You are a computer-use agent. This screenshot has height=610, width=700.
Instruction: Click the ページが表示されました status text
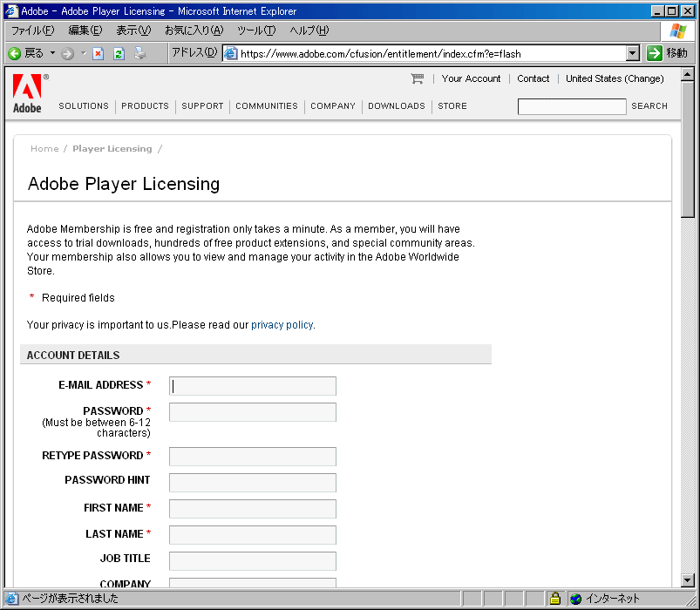(70, 599)
